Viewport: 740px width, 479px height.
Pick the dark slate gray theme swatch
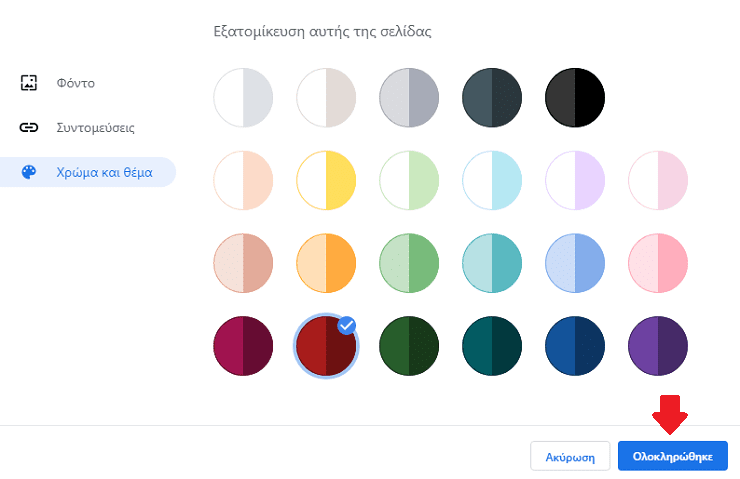[492, 98]
